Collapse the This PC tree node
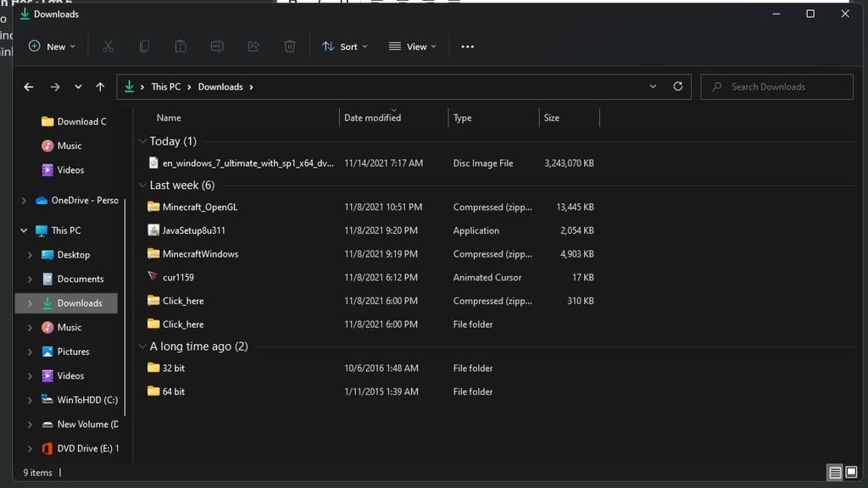868x488 pixels. [24, 230]
